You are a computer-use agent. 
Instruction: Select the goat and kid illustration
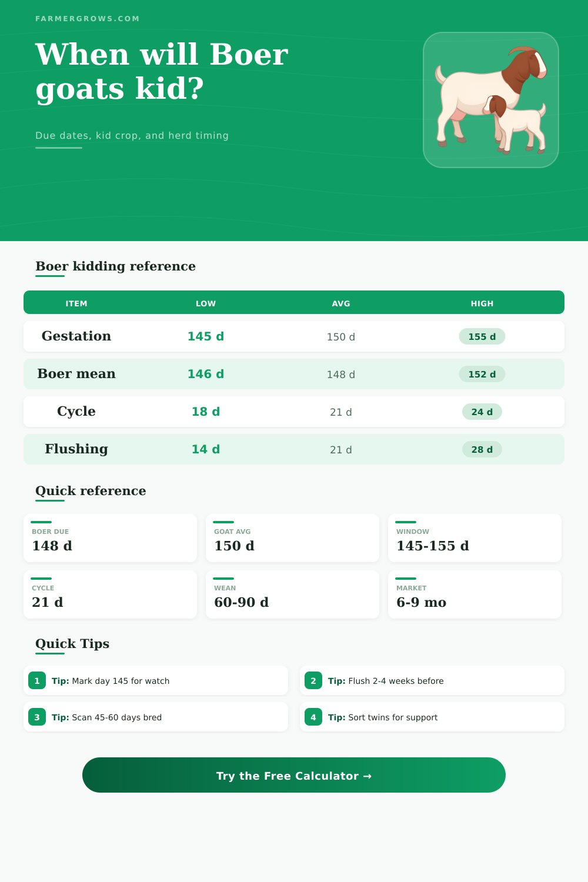click(491, 100)
